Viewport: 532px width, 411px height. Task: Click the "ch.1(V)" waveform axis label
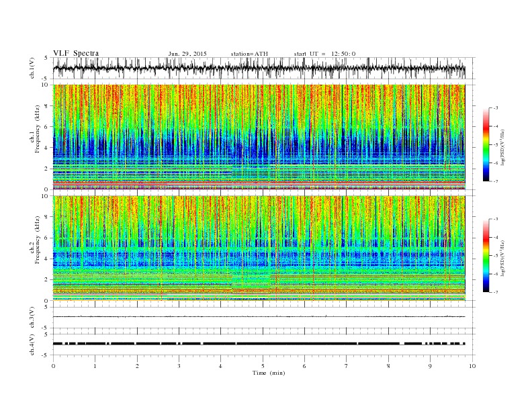tap(32, 68)
